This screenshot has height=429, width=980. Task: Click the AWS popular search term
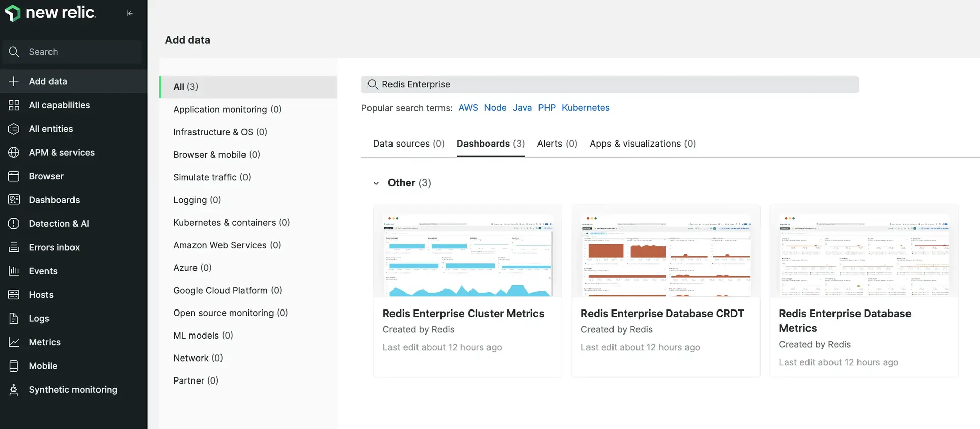(x=468, y=108)
